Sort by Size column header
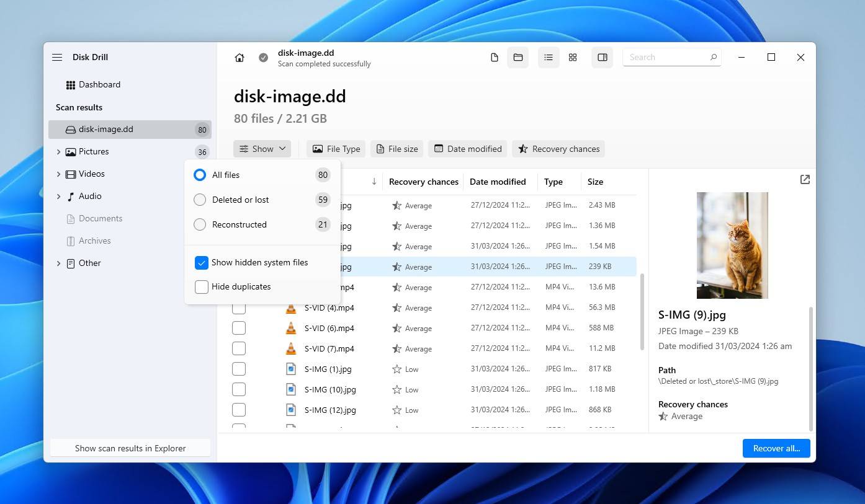The width and height of the screenshot is (865, 504). click(595, 182)
